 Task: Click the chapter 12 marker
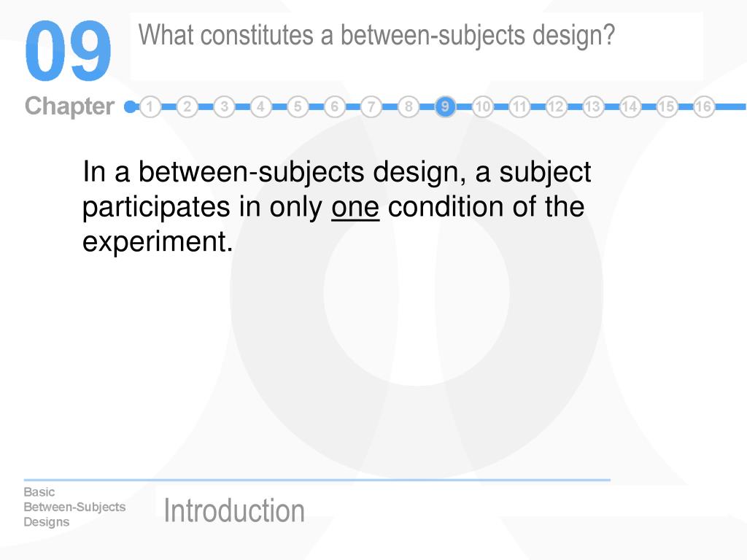(556, 106)
